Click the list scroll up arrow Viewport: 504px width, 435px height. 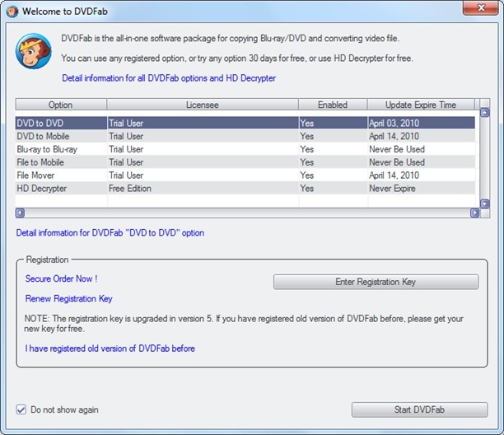click(x=484, y=113)
